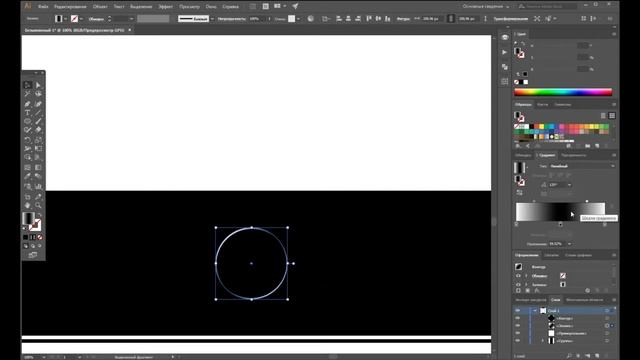
Task: Open the gradient Type dropdown (Линейный)
Action: click(x=582, y=166)
